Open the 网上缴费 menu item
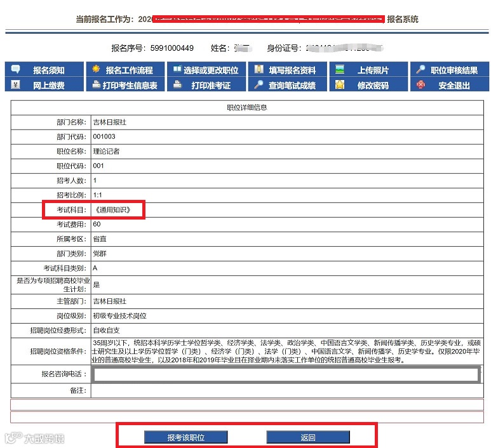Image resolution: width=491 pixels, height=448 pixels. point(44,84)
